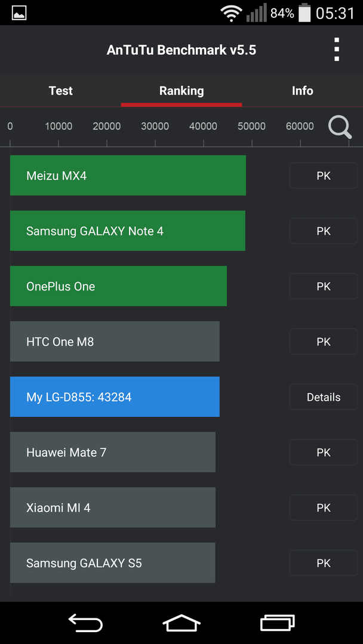This screenshot has height=644, width=363.
Task: Tap the Android home icon
Action: pos(181,623)
